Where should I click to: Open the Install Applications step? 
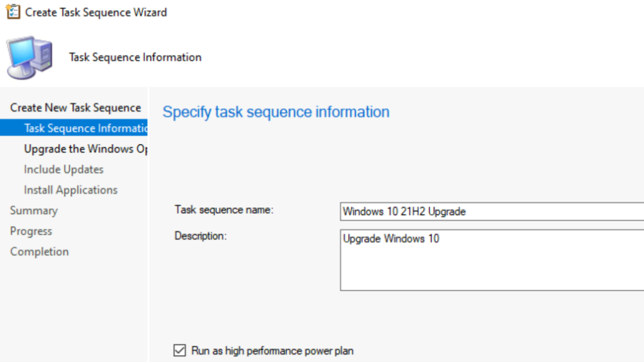click(70, 190)
